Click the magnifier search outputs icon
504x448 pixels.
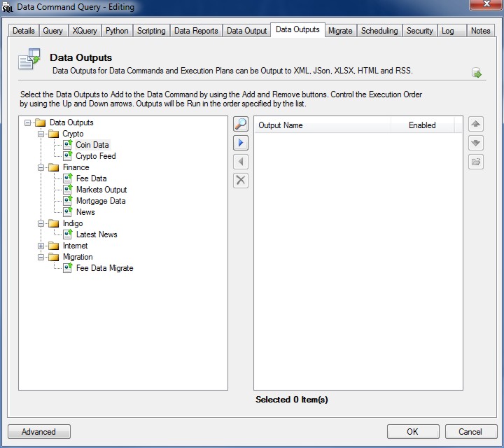point(241,125)
